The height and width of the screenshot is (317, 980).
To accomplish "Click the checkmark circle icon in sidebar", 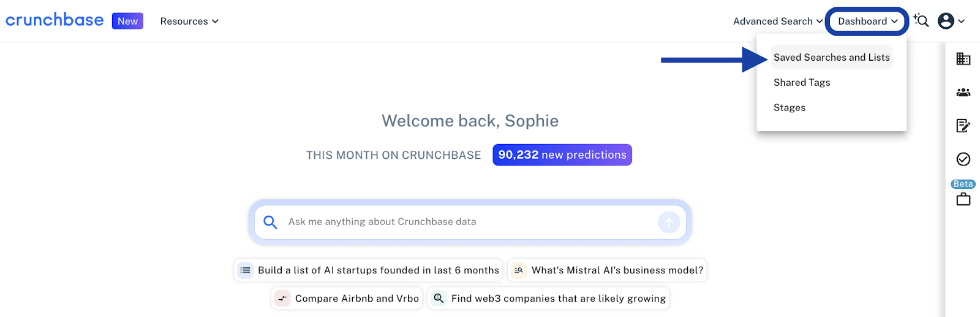I will [x=963, y=159].
